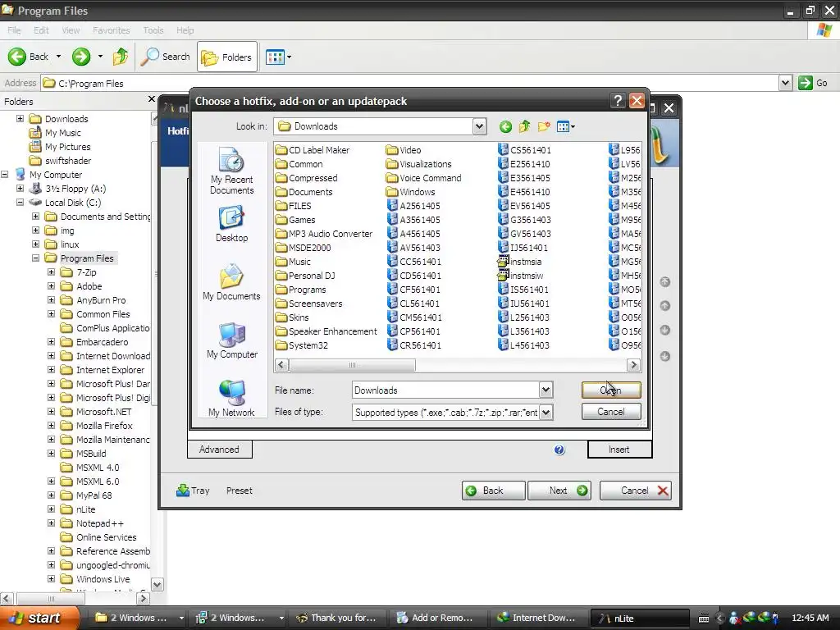Screen dimensions: 840x630
Task: Close the Folders pane with X
Action: 151,99
